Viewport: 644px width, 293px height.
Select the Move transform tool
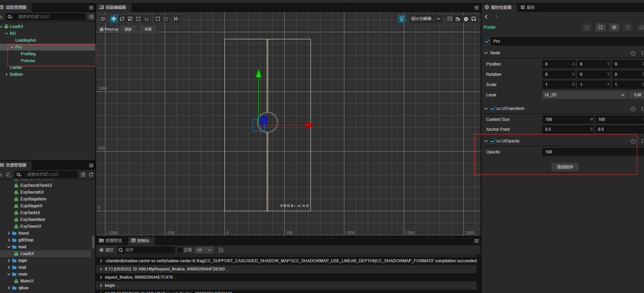click(x=114, y=19)
